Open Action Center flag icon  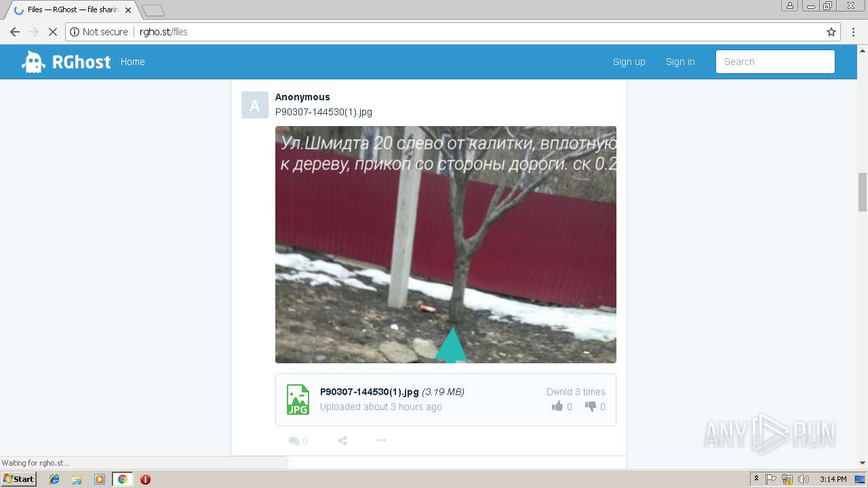771,479
